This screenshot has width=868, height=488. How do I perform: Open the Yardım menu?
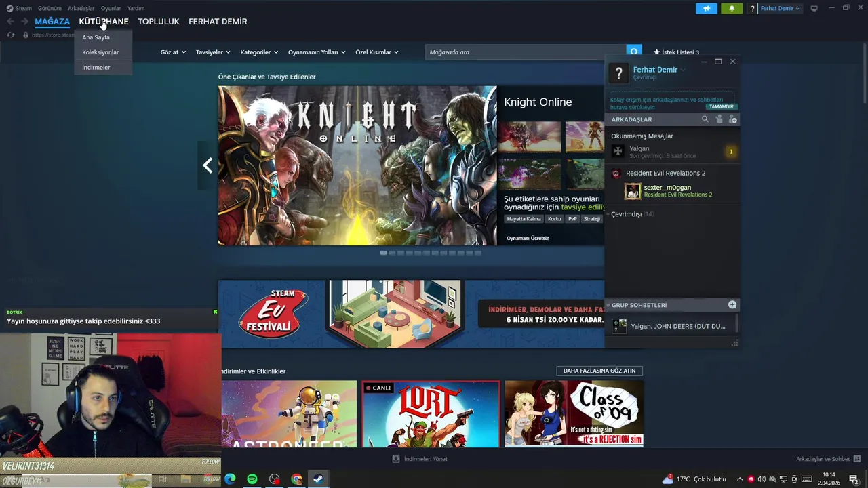click(x=136, y=8)
